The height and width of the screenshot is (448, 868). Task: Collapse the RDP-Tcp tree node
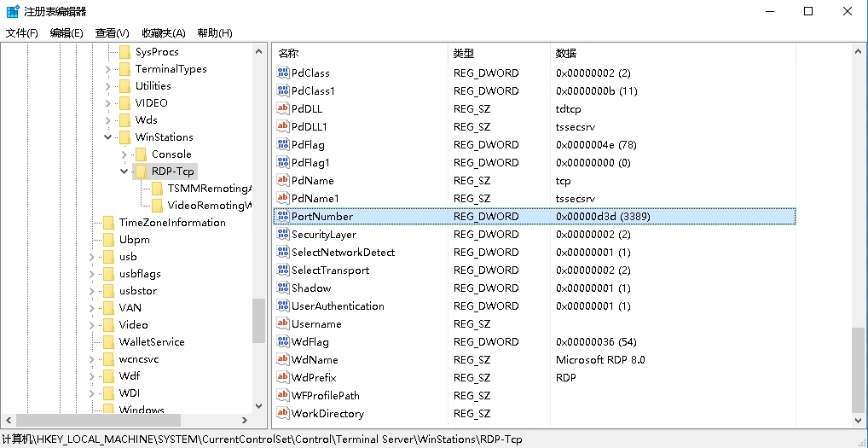124,172
